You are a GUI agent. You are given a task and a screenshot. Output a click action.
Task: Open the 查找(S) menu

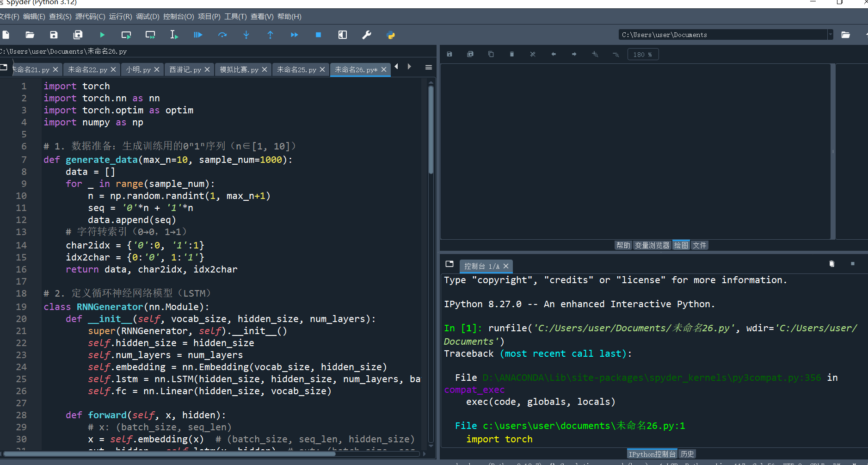pos(60,17)
